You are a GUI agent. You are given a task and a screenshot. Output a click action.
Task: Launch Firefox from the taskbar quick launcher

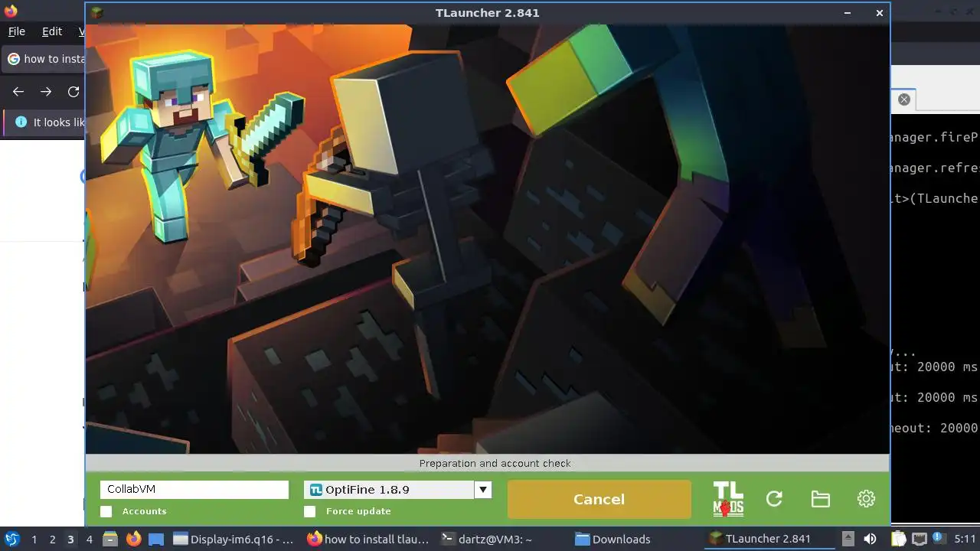pos(133,540)
